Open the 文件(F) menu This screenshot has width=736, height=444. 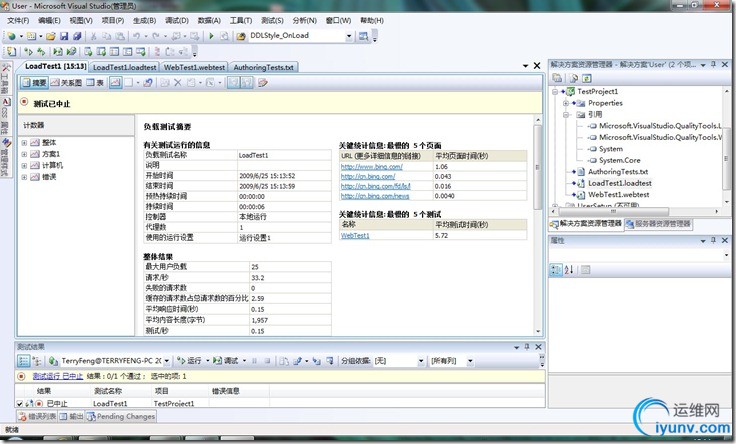pyautogui.click(x=18, y=21)
